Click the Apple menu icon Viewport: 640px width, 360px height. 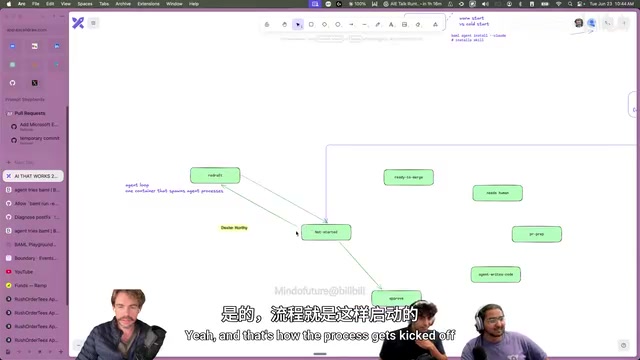tap(9, 4)
